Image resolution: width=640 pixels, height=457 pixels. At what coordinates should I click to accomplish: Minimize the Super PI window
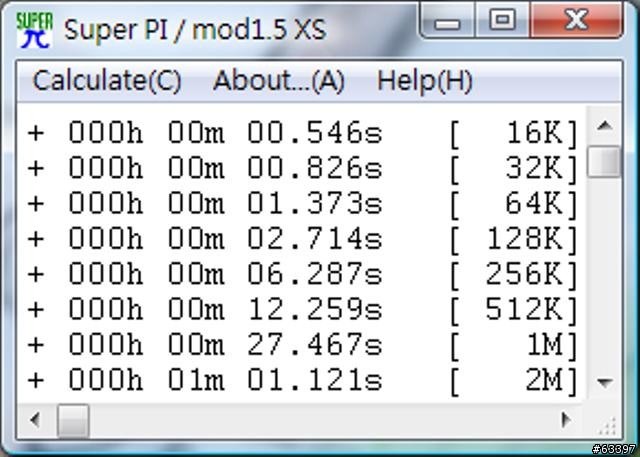pos(447,20)
